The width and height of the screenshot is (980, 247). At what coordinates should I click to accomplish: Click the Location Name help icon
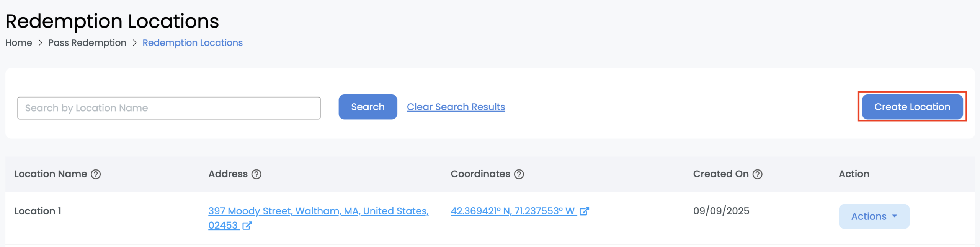96,174
